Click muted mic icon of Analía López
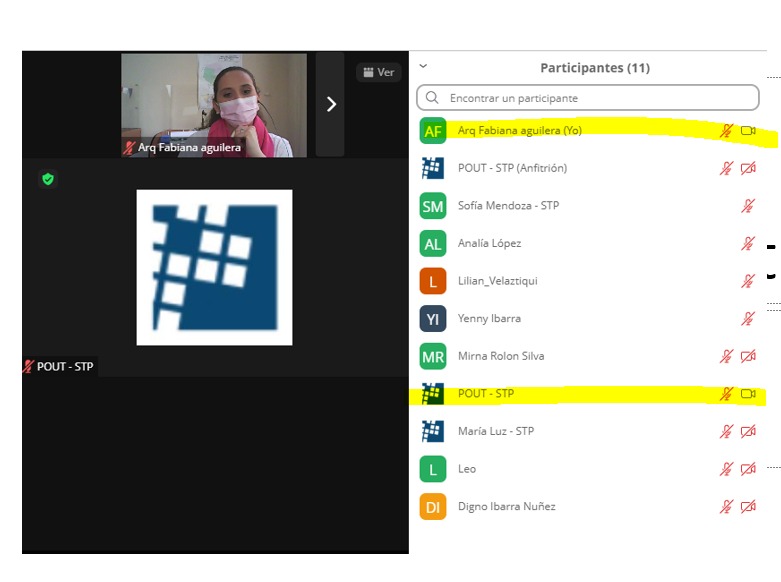 click(x=748, y=243)
